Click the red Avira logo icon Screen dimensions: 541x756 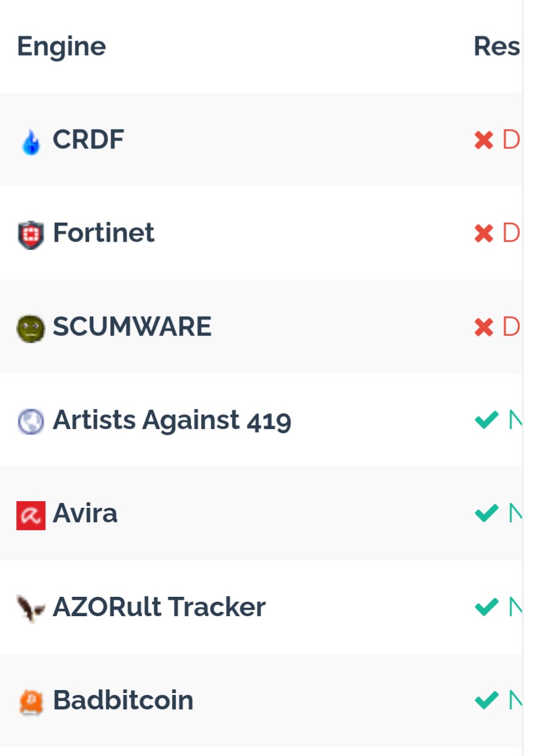click(31, 515)
